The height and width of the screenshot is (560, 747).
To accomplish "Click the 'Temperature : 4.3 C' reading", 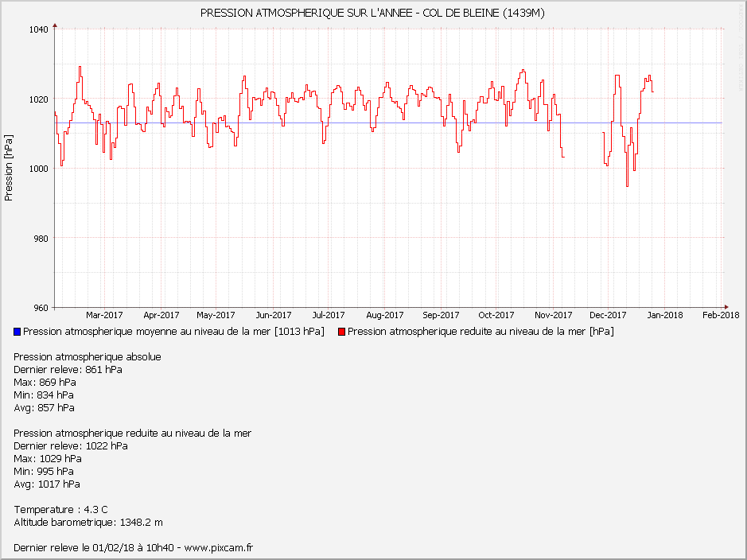I will [x=60, y=509].
